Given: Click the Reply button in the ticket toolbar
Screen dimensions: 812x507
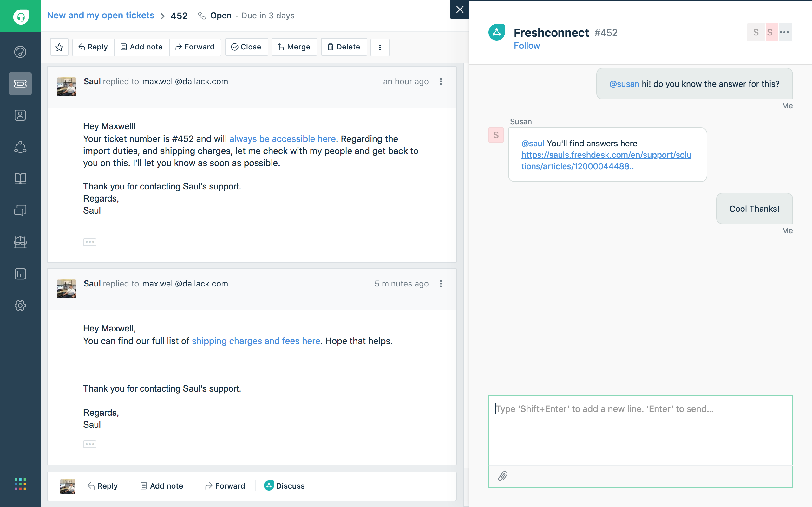Looking at the screenshot, I should click(93, 47).
